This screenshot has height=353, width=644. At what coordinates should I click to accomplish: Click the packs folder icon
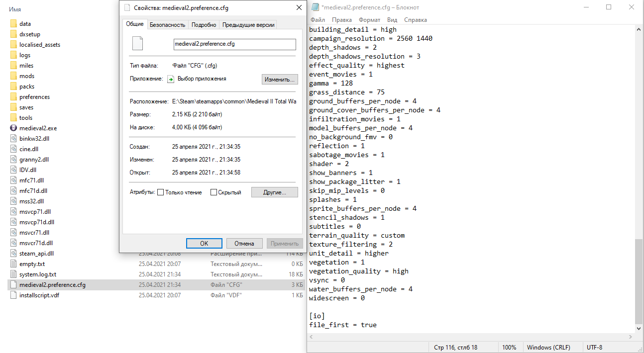tap(13, 87)
